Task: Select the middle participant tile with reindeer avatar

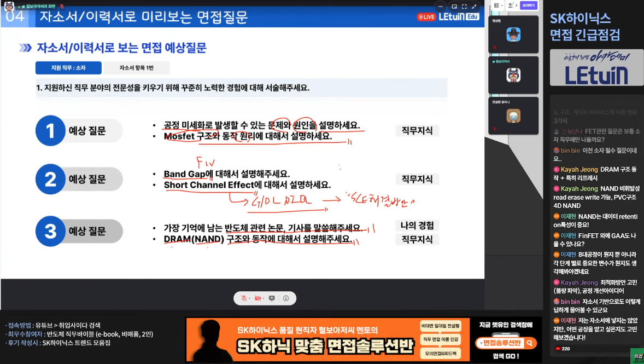Action: [x=513, y=75]
